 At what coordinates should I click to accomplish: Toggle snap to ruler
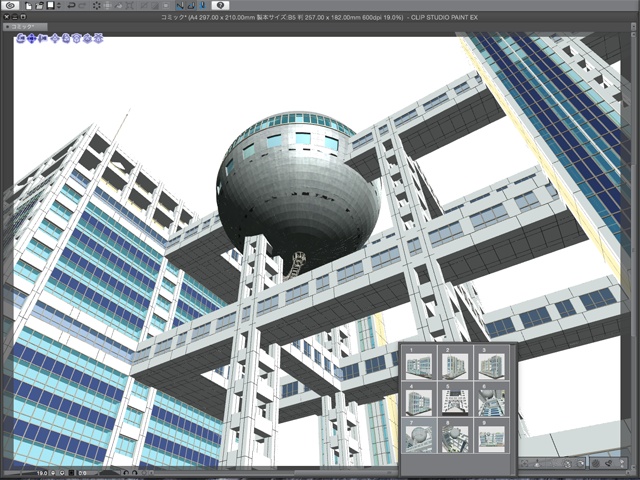click(180, 5)
